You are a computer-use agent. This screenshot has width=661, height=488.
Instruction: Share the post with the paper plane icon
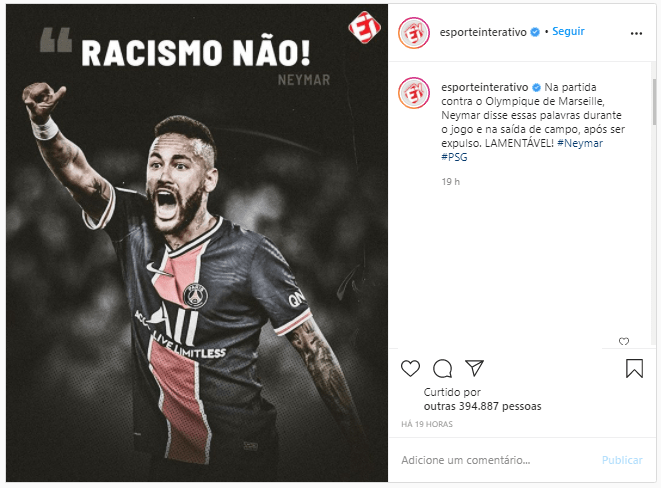coord(474,368)
